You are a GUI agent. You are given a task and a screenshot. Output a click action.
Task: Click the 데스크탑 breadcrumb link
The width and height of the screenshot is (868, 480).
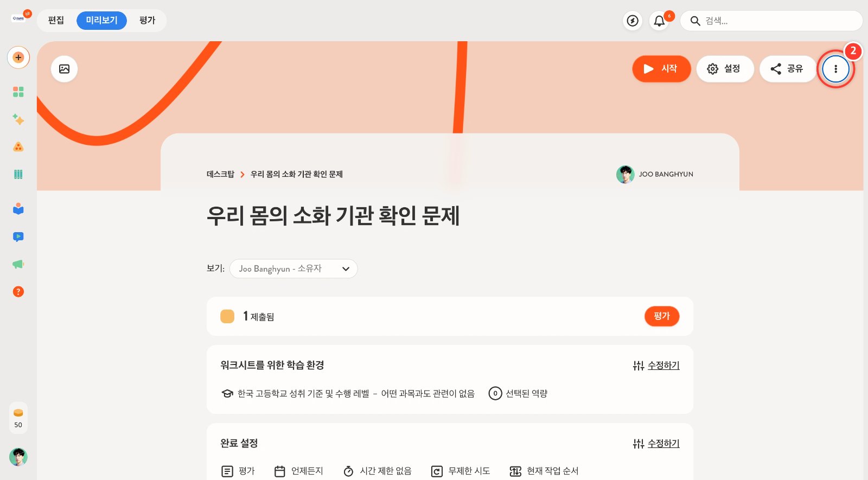[x=220, y=174]
